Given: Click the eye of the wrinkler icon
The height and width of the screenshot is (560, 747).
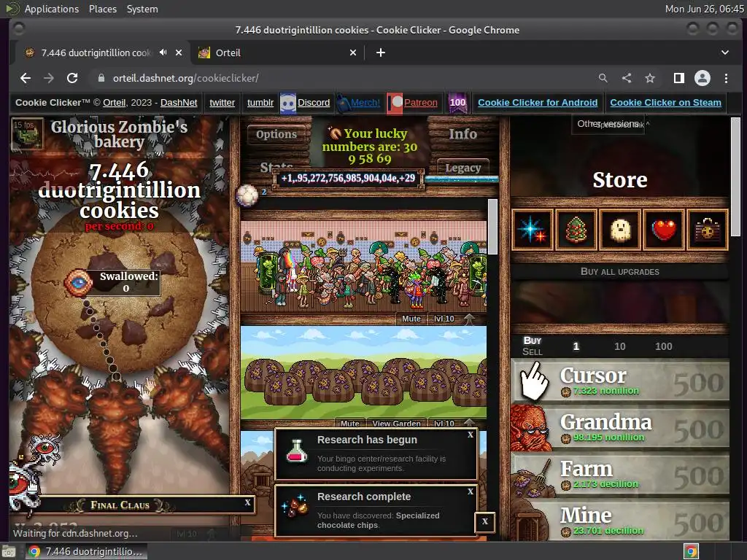Looking at the screenshot, I should [x=78, y=283].
